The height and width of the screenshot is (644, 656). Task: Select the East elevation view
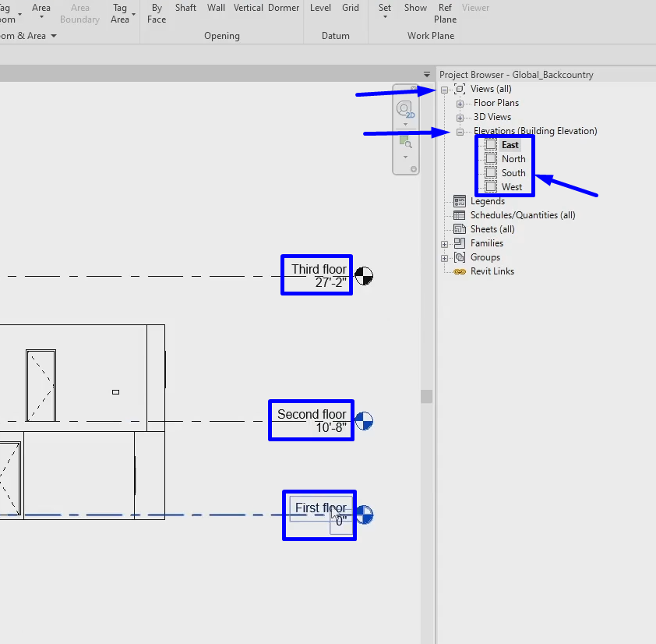(509, 144)
